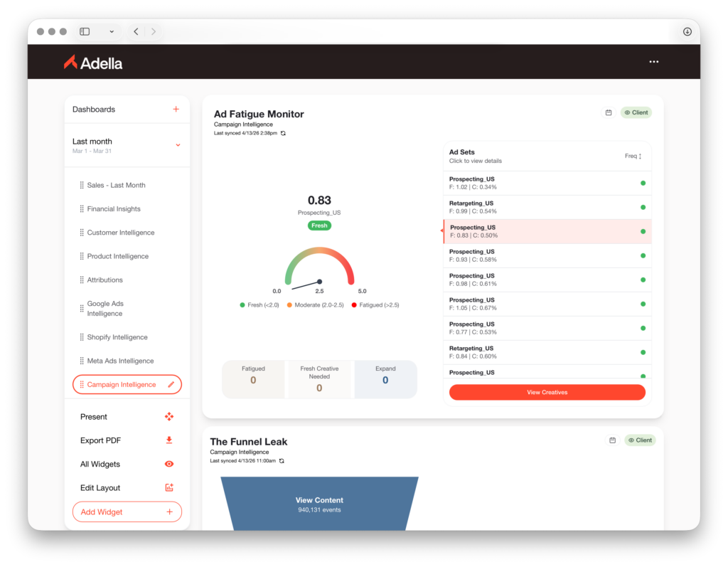Toggle the All Widgets eye icon
Screen dimensions: 728x567
(x=169, y=465)
